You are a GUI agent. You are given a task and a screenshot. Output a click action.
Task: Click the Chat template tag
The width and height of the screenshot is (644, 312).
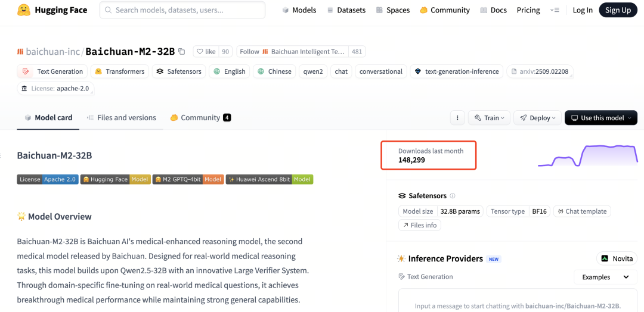coord(581,211)
